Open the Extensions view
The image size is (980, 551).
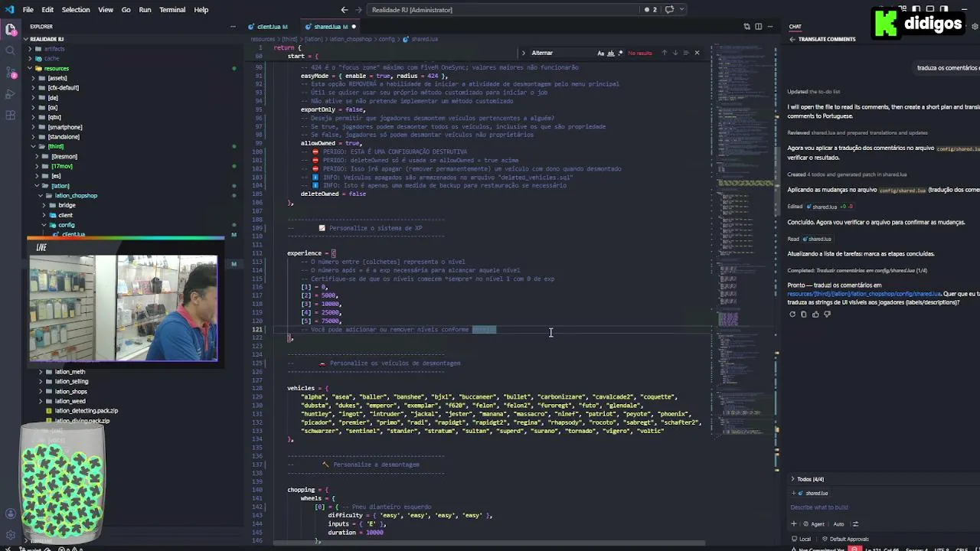point(11,115)
